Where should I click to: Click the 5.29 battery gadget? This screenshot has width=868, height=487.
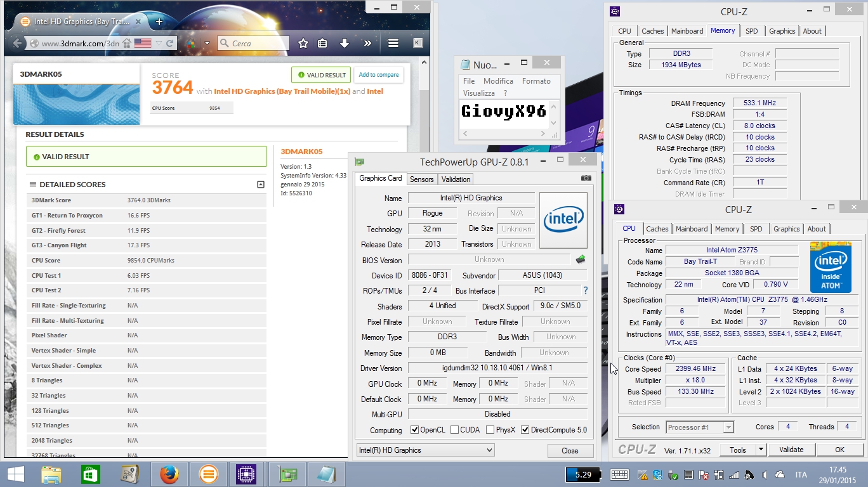coord(583,474)
